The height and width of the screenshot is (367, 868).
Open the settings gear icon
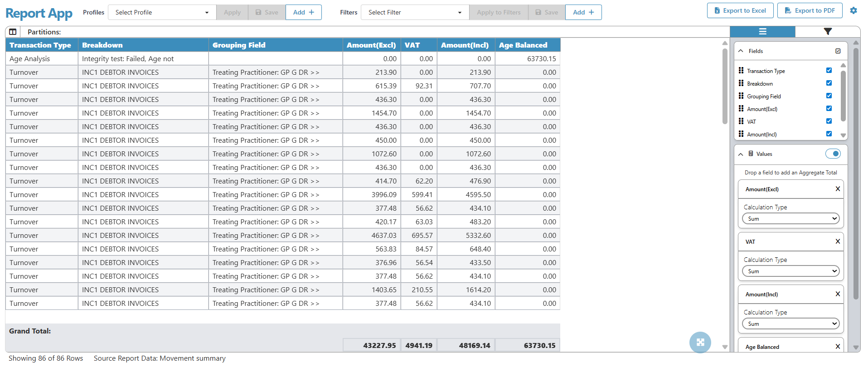point(853,10)
